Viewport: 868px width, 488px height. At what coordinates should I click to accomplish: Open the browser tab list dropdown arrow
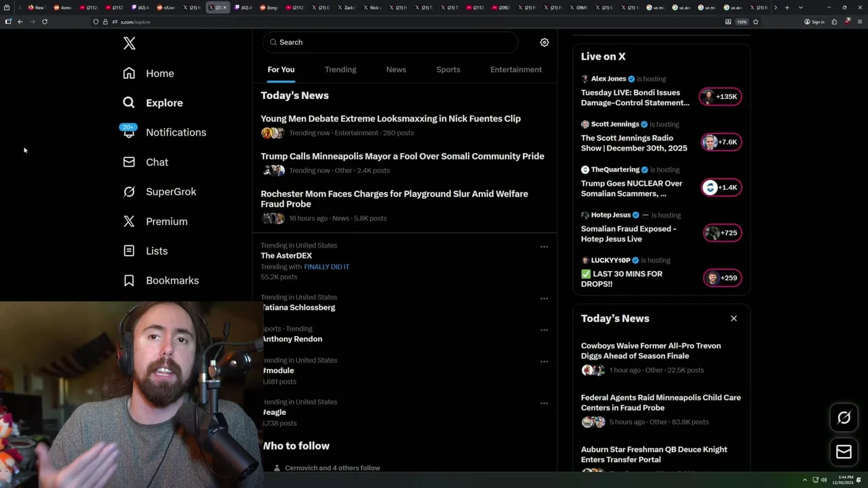point(801,7)
